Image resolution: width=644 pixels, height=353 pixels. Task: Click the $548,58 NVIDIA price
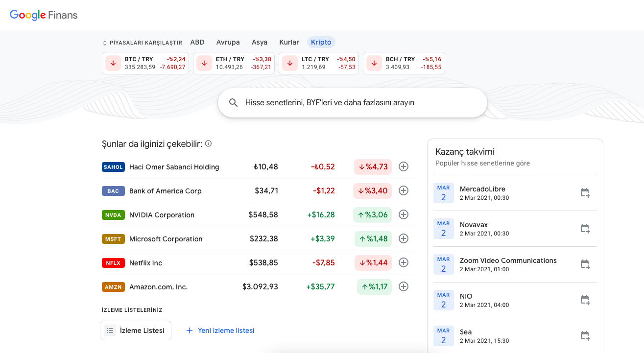(263, 214)
